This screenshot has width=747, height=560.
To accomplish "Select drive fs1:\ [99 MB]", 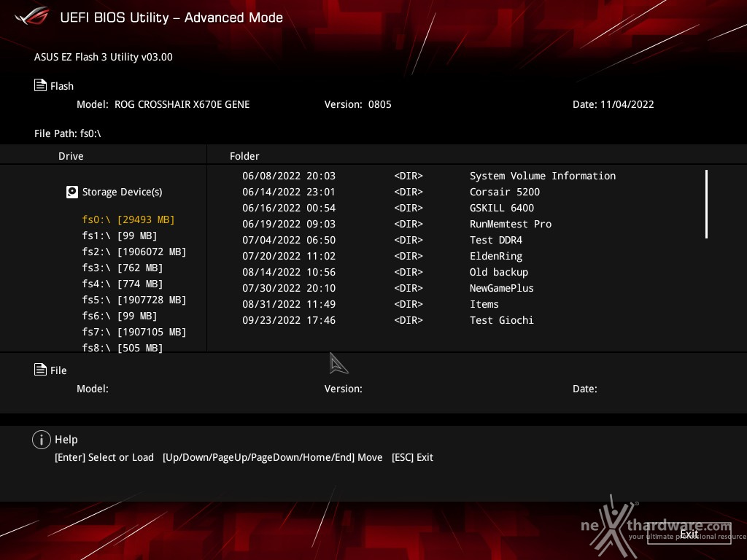I will 120,236.
